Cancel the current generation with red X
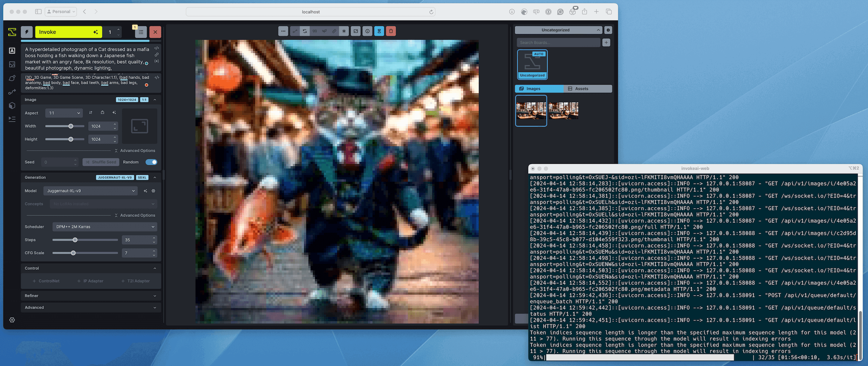The width and height of the screenshot is (868, 366). click(x=155, y=32)
